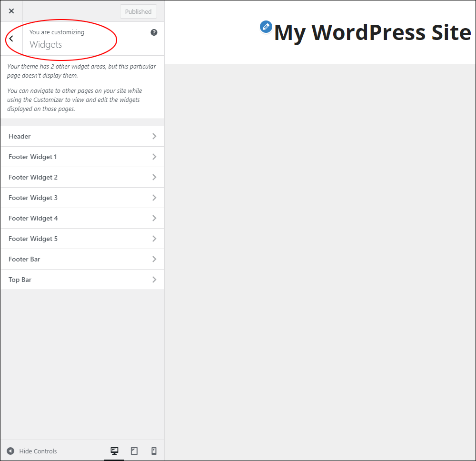
Task: Open the help question mark icon
Action: (x=154, y=32)
